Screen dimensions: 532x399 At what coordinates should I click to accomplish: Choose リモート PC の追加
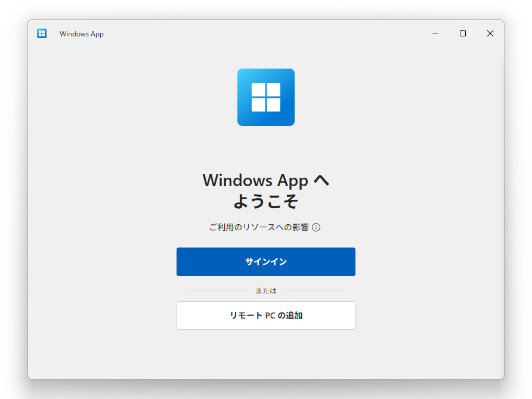pyautogui.click(x=265, y=316)
